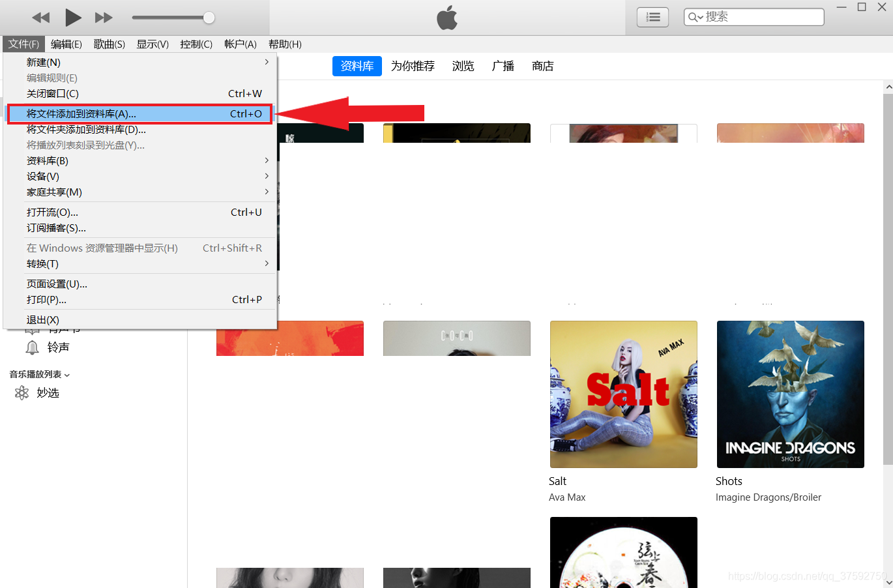The width and height of the screenshot is (893, 588).
Task: Select 订阅播客(S)... menu item
Action: [140, 228]
